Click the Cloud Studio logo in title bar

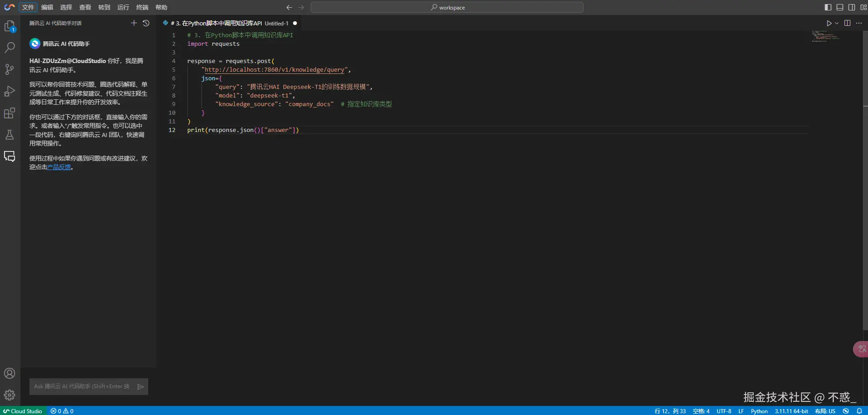tap(10, 7)
